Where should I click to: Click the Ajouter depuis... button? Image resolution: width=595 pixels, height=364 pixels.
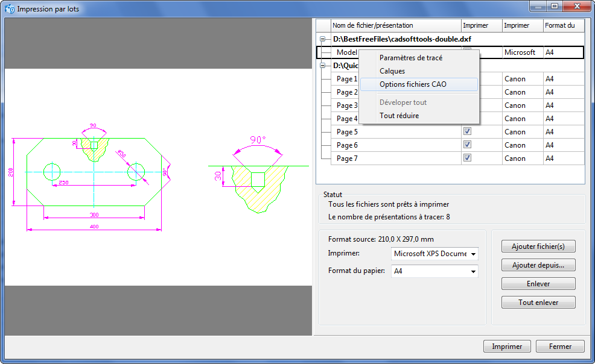point(538,265)
